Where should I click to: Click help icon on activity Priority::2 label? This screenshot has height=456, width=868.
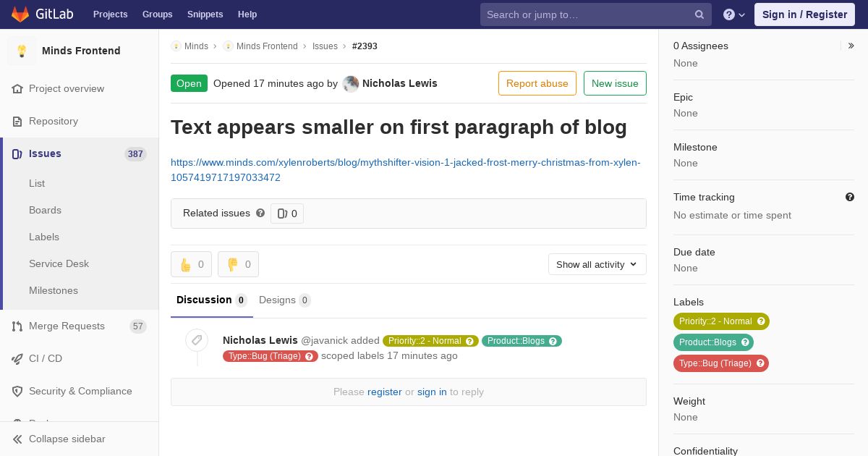[470, 341]
